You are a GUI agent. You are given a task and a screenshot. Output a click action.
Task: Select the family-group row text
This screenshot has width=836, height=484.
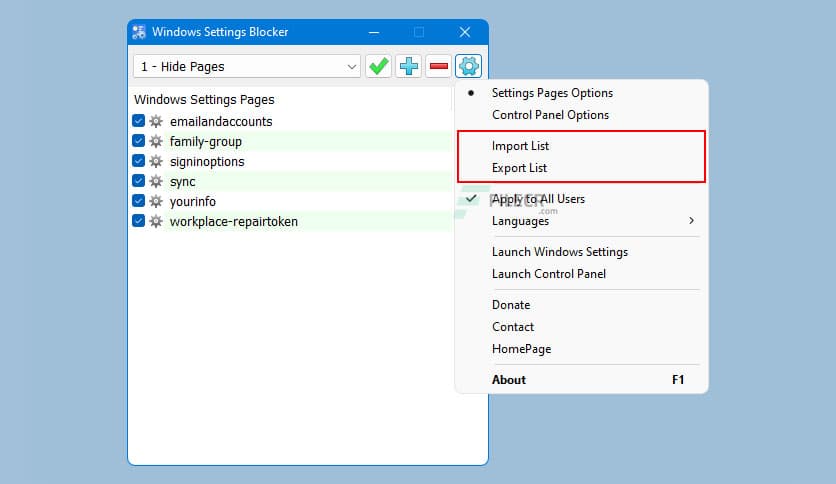206,142
